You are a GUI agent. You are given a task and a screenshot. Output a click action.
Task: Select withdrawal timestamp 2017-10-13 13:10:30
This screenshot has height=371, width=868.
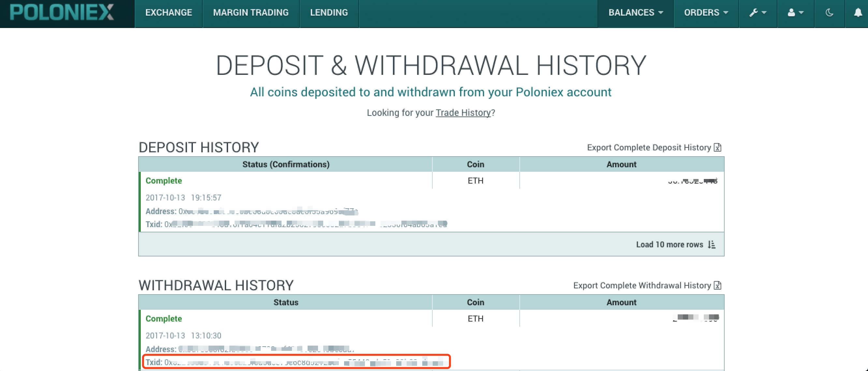(183, 336)
